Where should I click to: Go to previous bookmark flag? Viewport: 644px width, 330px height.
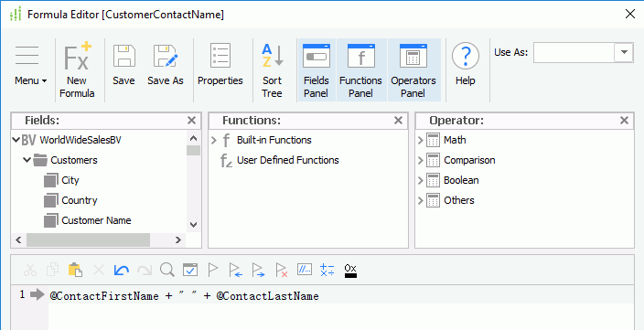click(236, 270)
